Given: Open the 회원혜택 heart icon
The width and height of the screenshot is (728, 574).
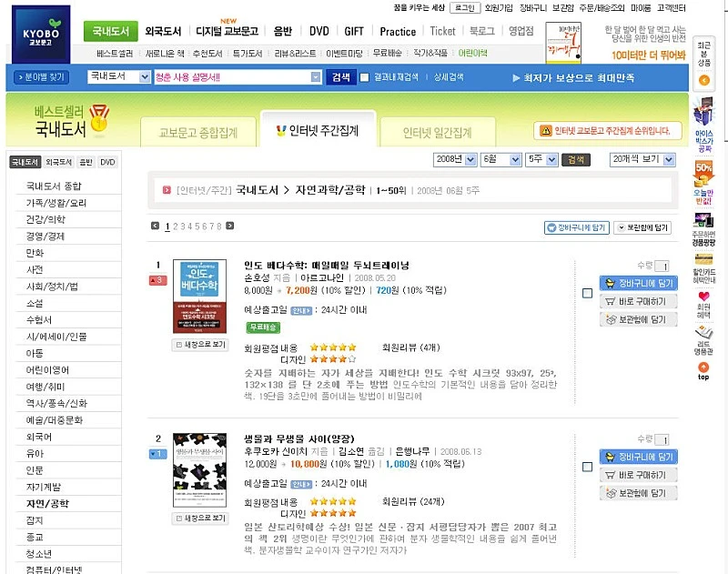Looking at the screenshot, I should click(703, 296).
